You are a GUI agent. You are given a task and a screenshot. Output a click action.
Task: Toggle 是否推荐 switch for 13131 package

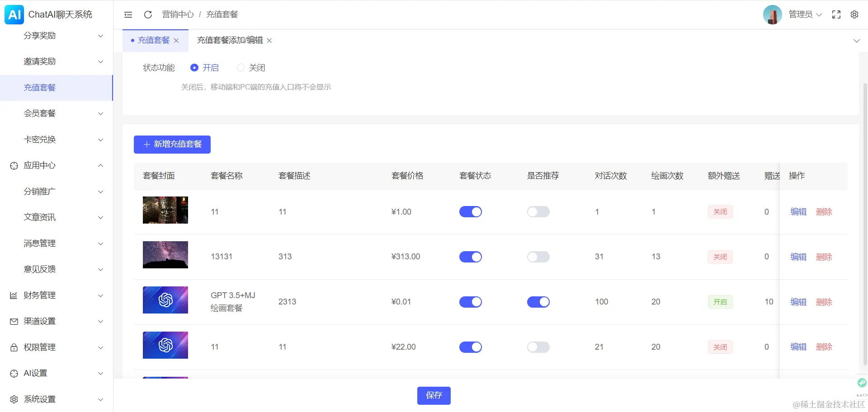538,257
